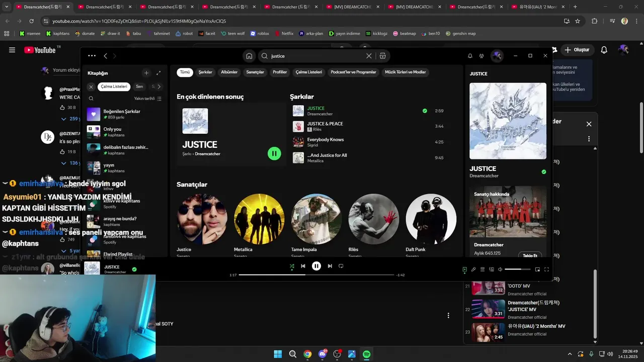644x362 pixels.
Task: Play ...And Justice for All row
Action: click(x=368, y=158)
